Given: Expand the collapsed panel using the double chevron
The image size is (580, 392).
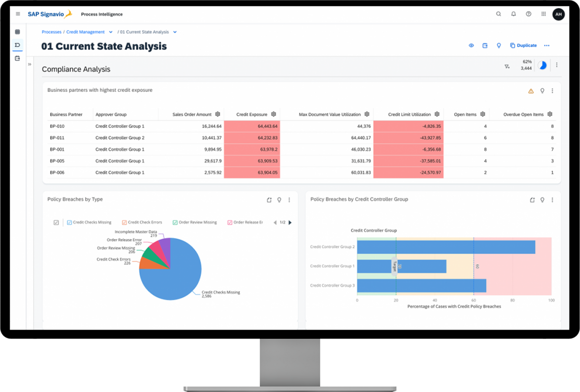Looking at the screenshot, I should click(x=29, y=64).
